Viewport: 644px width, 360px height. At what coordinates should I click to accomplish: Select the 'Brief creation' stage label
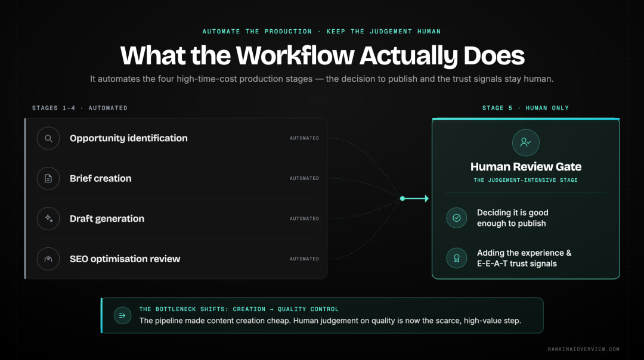101,179
